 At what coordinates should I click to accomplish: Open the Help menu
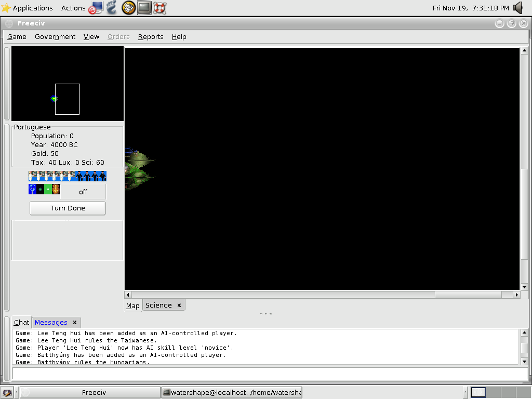tap(179, 37)
